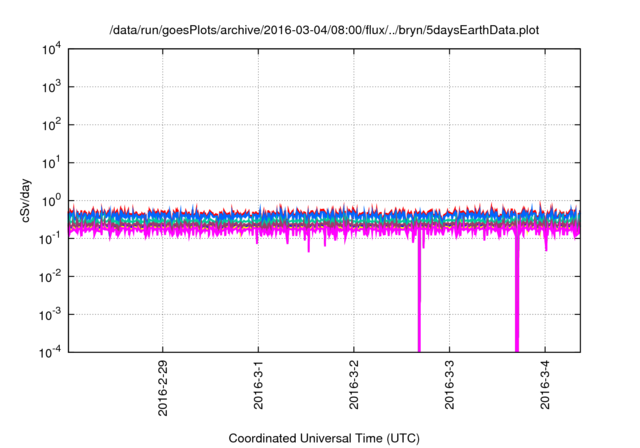Image resolution: width=640 pixels, height=448 pixels.
Task: Click the 10^-3 y-axis tick label
Action: (x=51, y=315)
